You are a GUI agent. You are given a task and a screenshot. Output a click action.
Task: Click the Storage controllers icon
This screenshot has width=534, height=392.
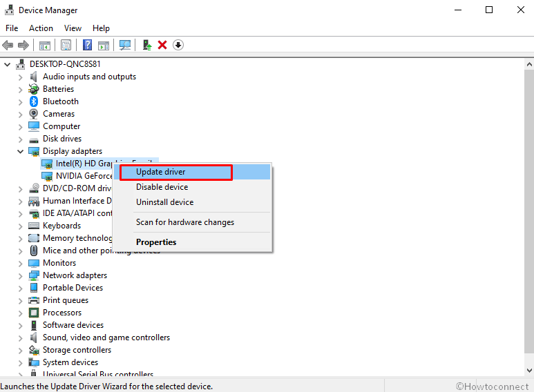[34, 350]
